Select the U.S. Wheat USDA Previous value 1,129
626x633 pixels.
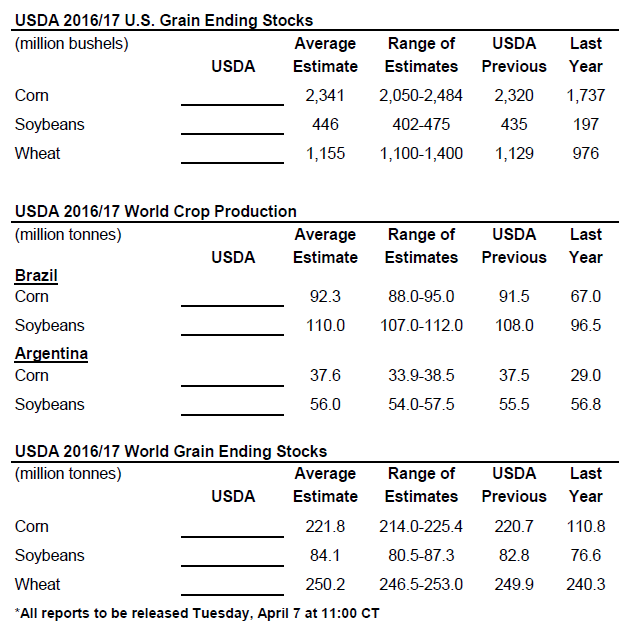514,153
